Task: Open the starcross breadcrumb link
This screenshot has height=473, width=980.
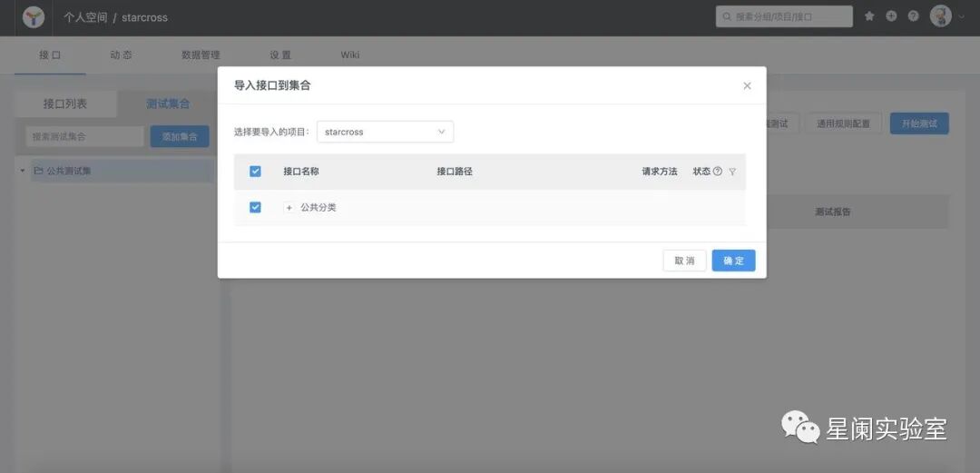Action: pos(144,17)
